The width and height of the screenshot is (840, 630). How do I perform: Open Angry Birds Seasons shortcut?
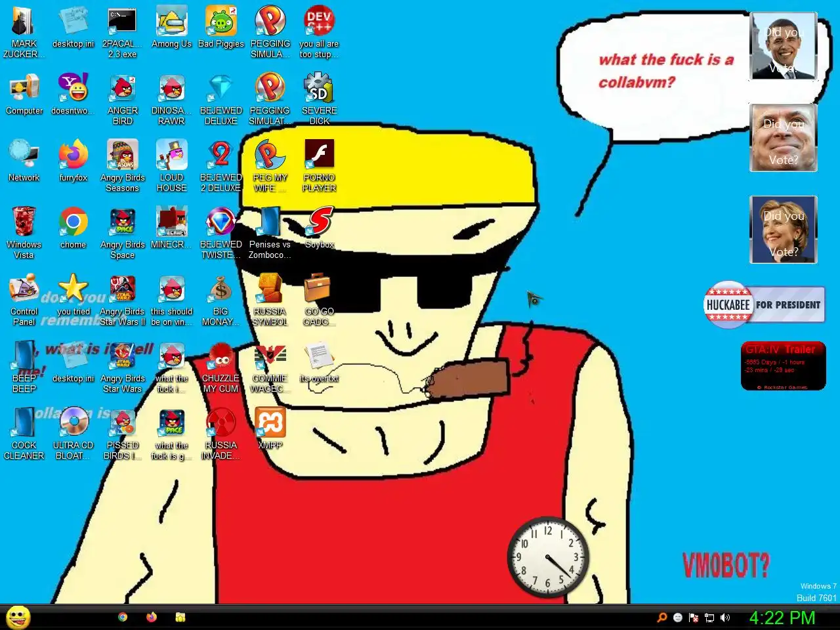(x=123, y=165)
